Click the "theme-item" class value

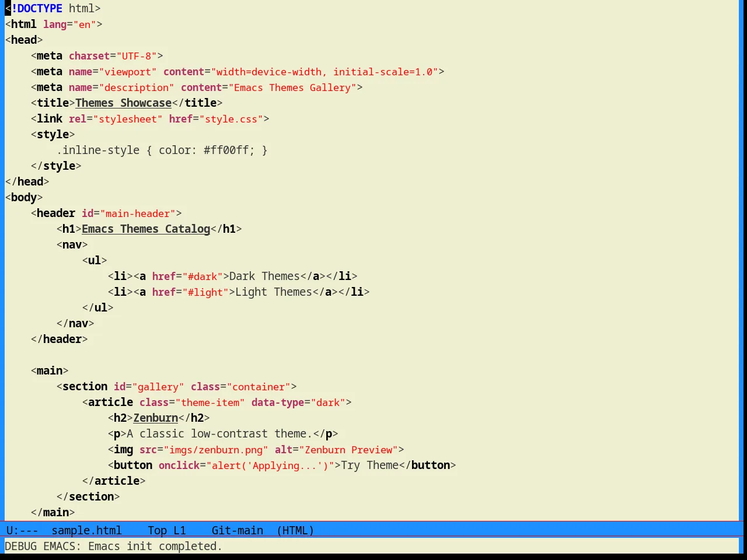pos(210,402)
